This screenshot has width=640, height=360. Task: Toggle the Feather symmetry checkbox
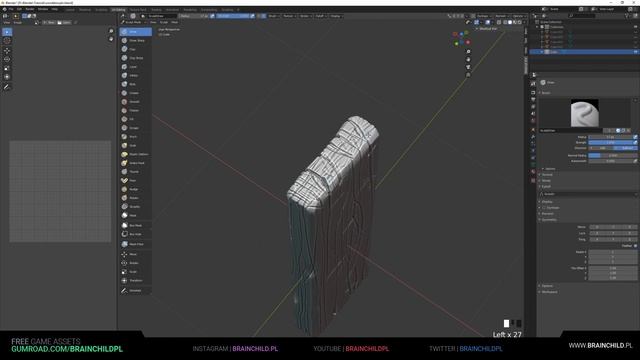click(x=636, y=246)
